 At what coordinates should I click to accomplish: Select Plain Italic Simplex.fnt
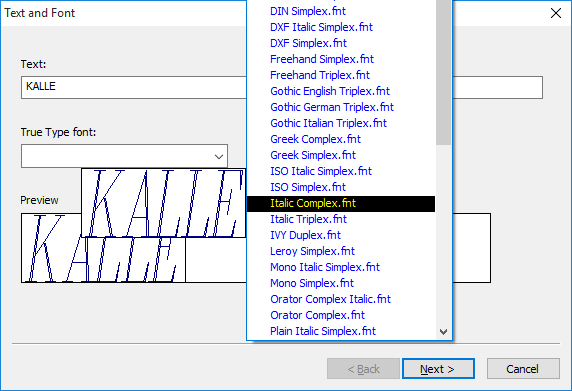341,331
